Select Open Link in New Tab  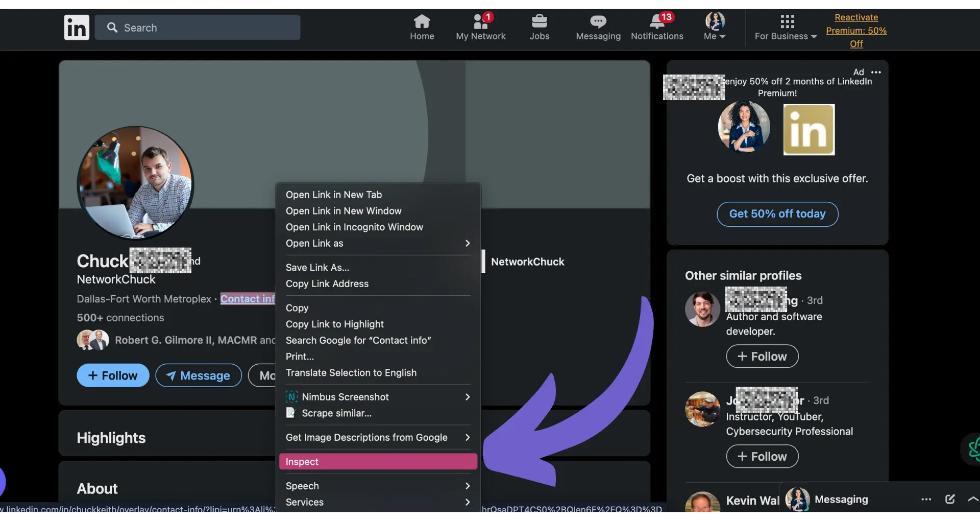coord(378,195)
